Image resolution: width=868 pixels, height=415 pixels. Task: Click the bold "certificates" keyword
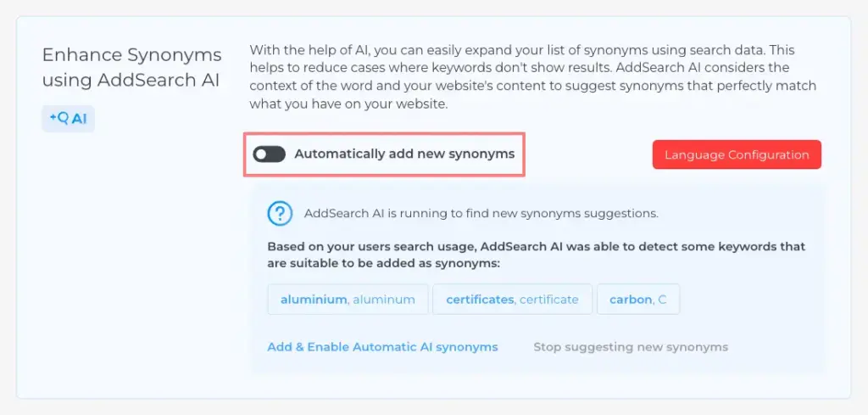coord(480,300)
